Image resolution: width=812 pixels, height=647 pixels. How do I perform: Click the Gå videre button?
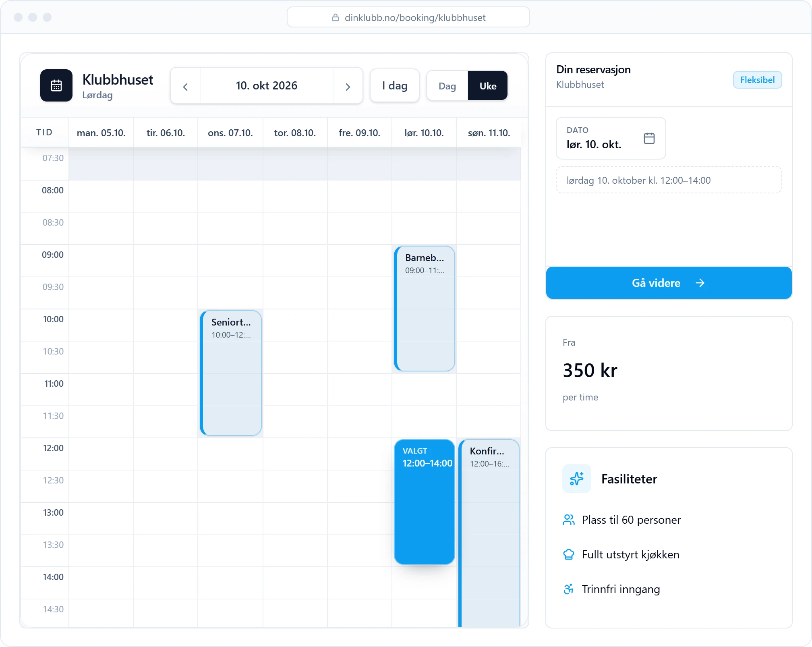pyautogui.click(x=669, y=283)
